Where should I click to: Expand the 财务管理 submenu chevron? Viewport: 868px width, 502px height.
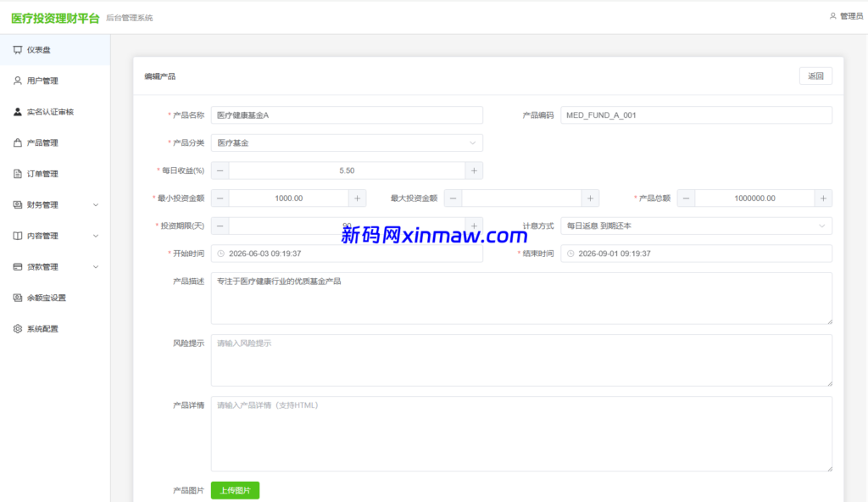pos(96,205)
